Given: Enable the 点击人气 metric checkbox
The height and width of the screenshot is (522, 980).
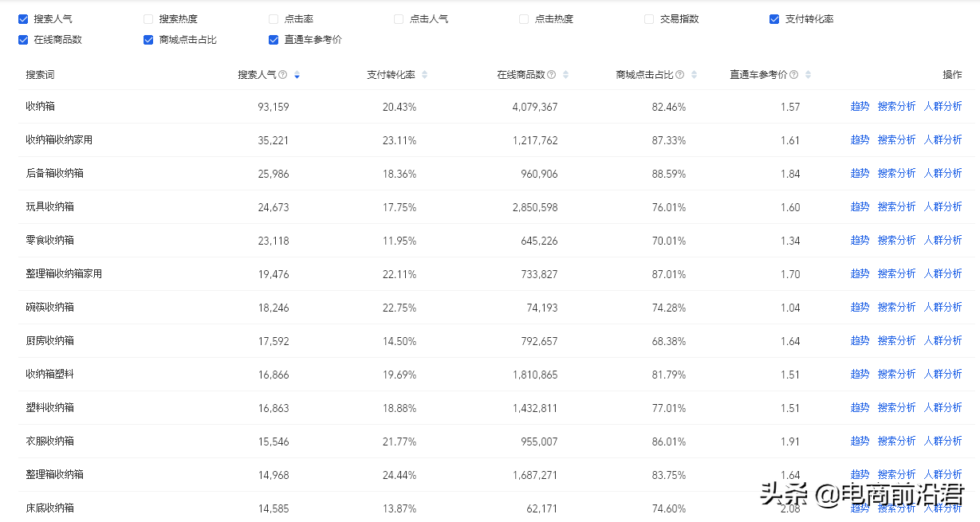Looking at the screenshot, I should pyautogui.click(x=398, y=18).
